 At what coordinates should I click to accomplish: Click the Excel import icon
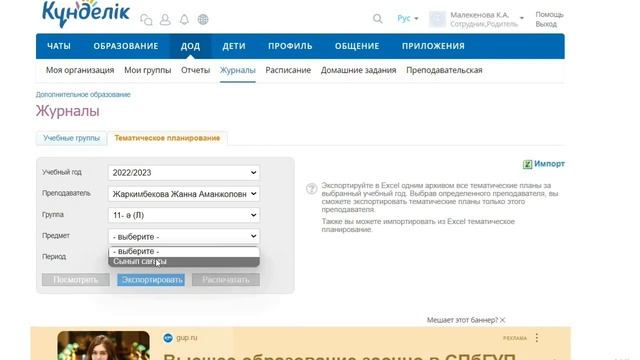[527, 164]
